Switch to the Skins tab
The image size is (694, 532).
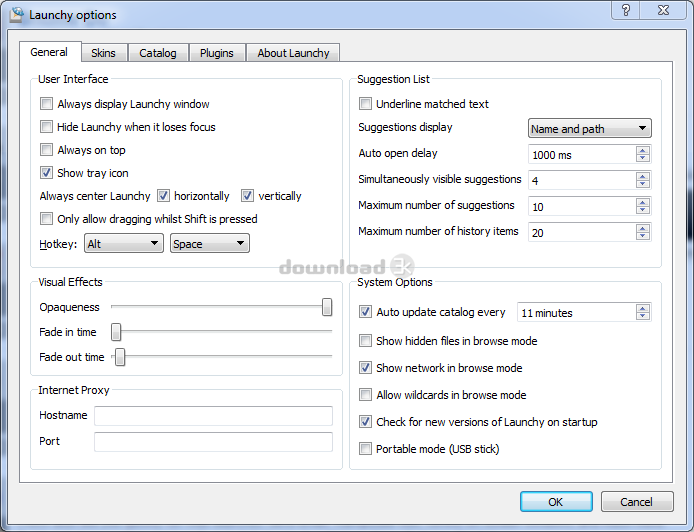point(104,53)
